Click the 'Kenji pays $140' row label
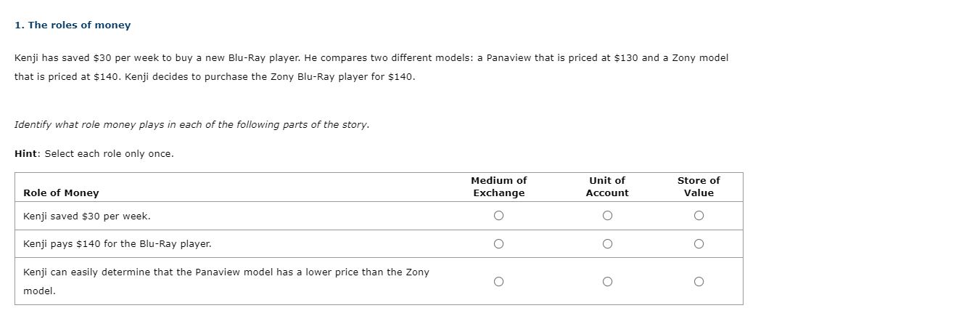This screenshot has width=980, height=324. click(118, 244)
